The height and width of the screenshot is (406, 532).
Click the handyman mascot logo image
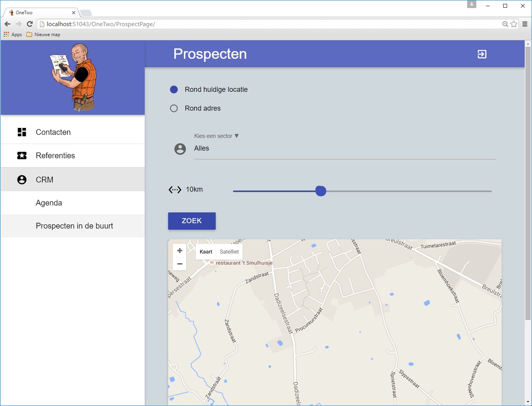click(x=73, y=77)
